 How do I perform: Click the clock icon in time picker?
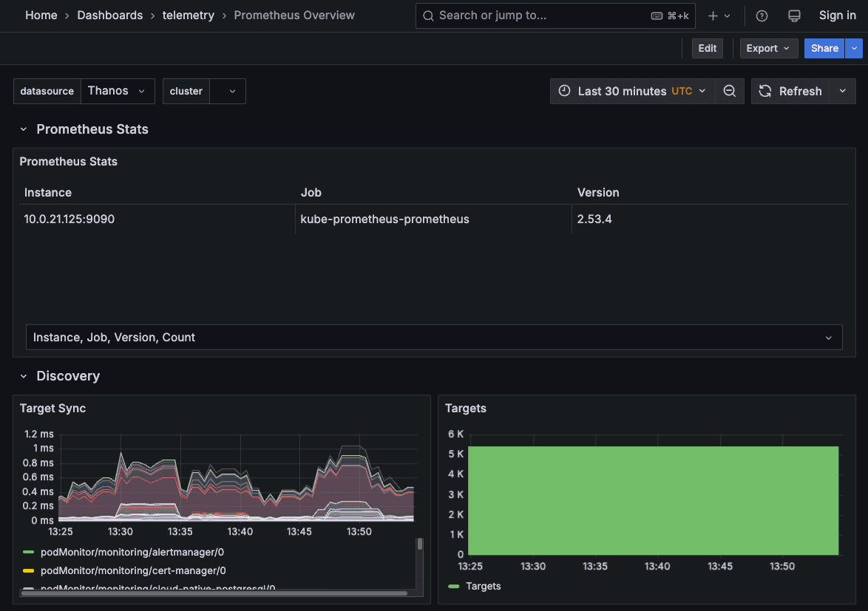click(564, 91)
